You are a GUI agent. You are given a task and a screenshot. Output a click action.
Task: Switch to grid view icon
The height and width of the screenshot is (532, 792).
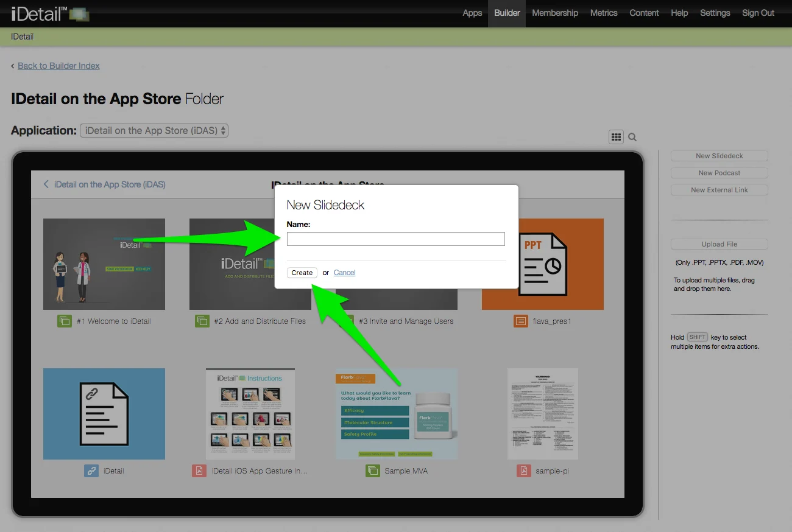coord(616,137)
